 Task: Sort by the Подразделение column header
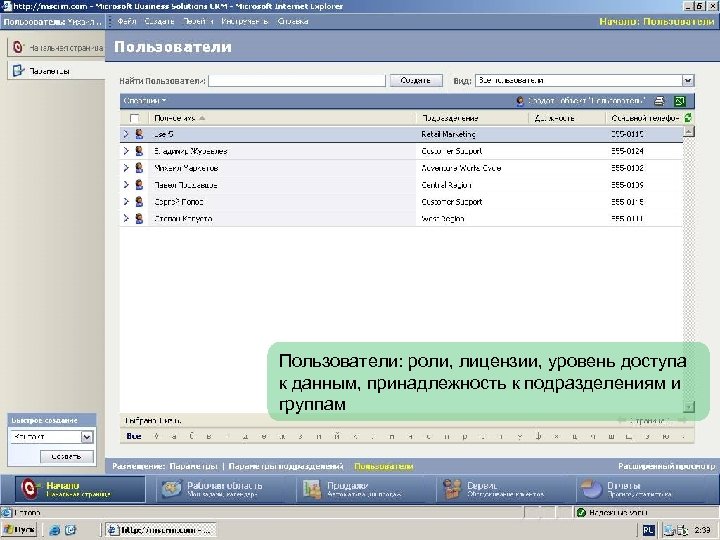coord(450,118)
